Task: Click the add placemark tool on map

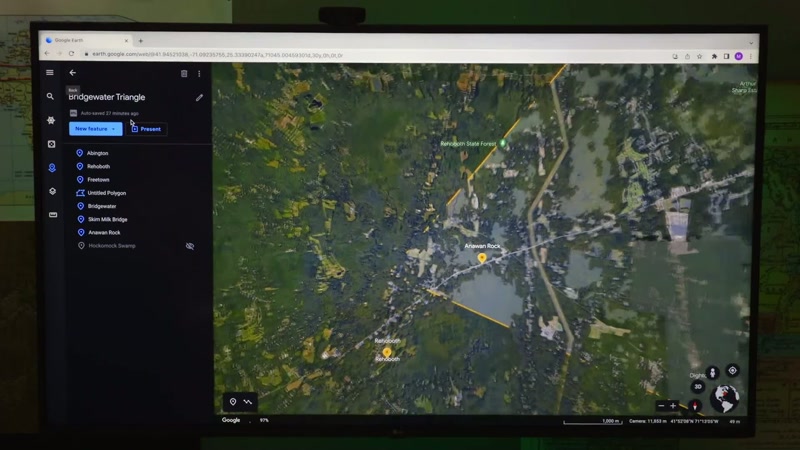Action: [233, 402]
